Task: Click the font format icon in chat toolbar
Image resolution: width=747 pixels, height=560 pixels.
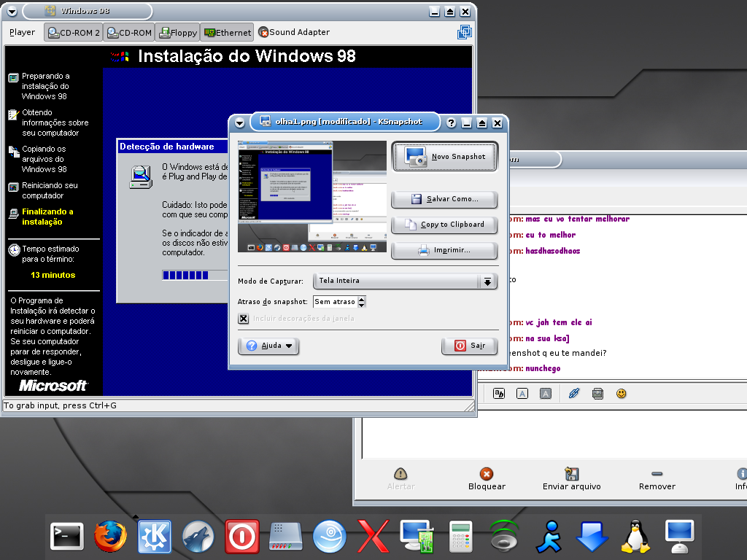Action: tap(499, 393)
